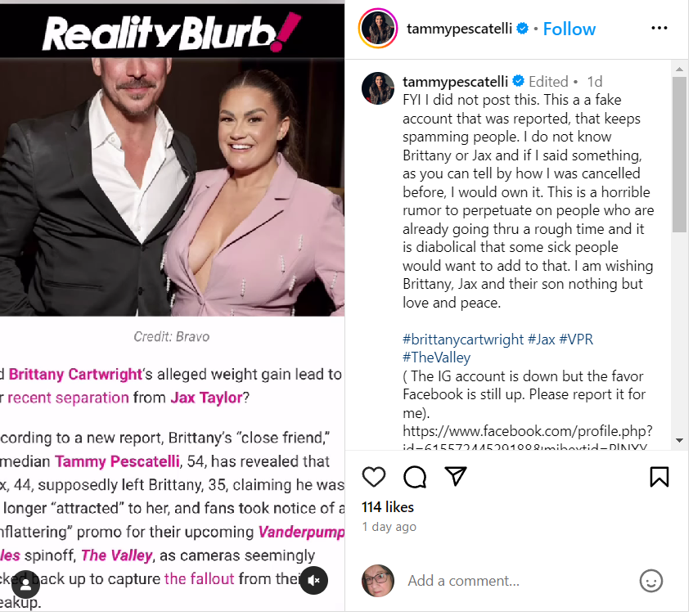This screenshot has width=693, height=616.
Task: Like the post with heart icon
Action: point(374,477)
